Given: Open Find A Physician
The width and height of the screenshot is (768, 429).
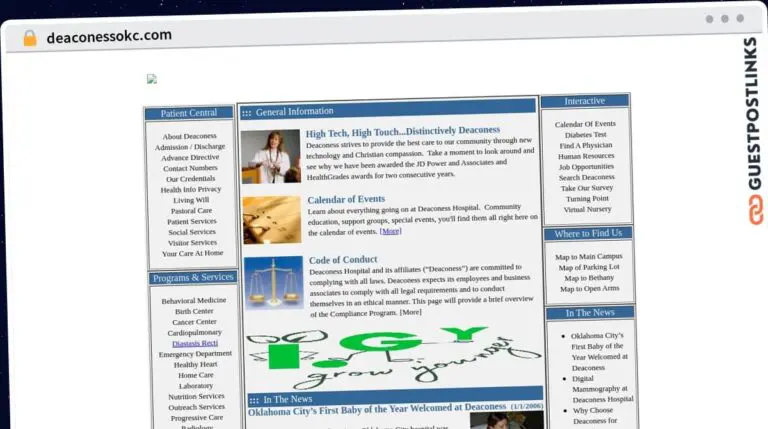Looking at the screenshot, I should (586, 145).
